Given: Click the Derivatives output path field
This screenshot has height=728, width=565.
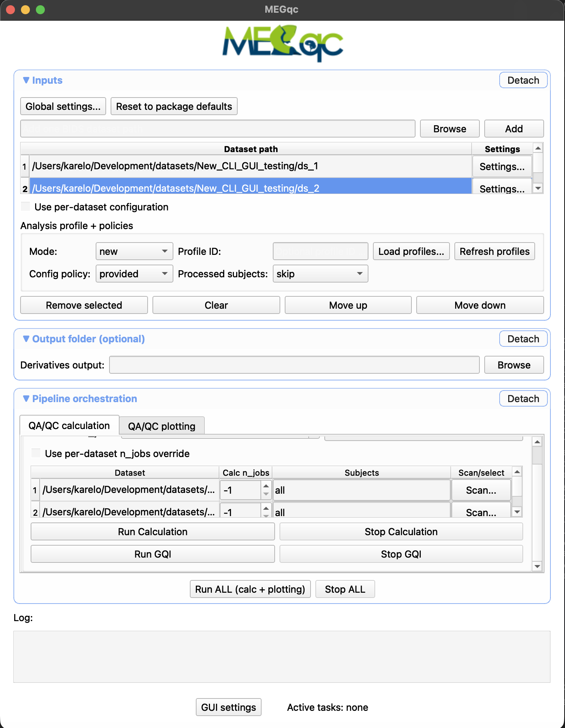Looking at the screenshot, I should pyautogui.click(x=294, y=365).
